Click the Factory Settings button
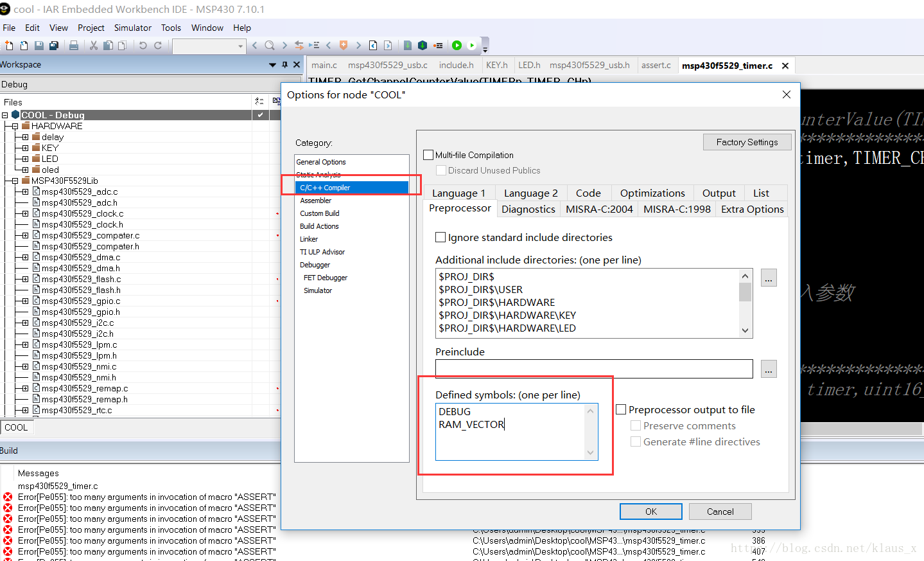 (747, 142)
